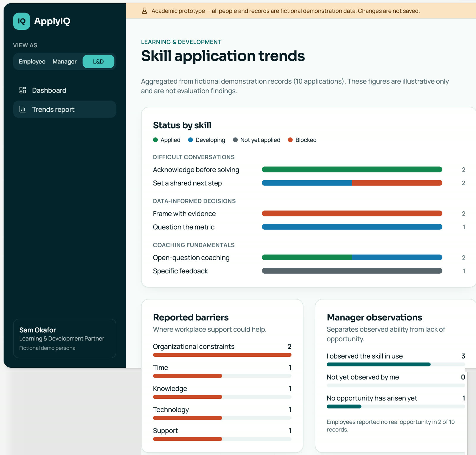Screen dimensions: 476x455
Task: Click the 'Open-question coaching' skill label
Action: point(191,258)
